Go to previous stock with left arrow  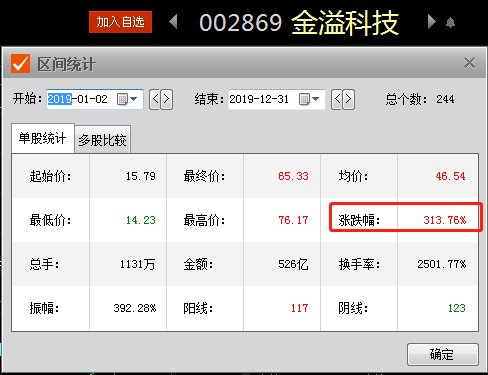pyautogui.click(x=173, y=22)
